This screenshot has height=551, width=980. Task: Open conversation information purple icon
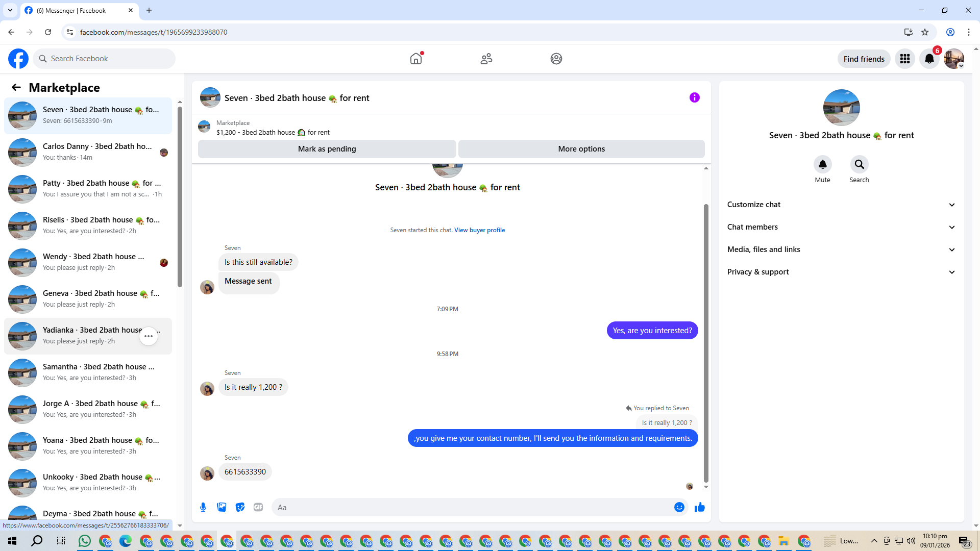(694, 97)
